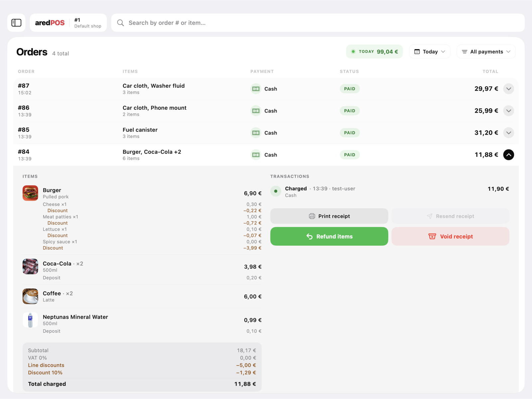Viewport: 532px width, 399px height.
Task: Click the cash icon on order #85
Action: point(256,133)
